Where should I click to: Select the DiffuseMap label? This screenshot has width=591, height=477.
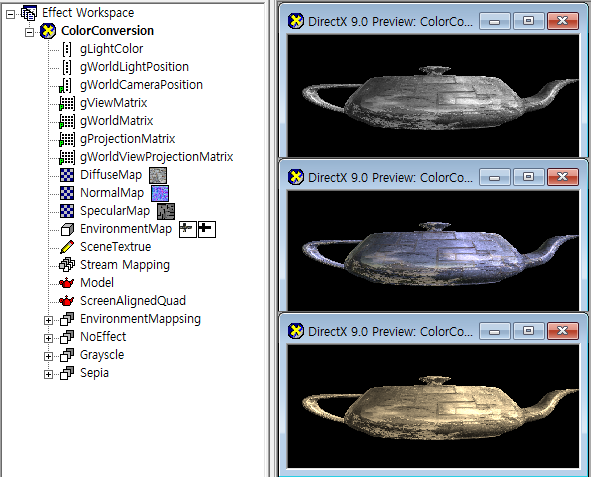tap(111, 175)
